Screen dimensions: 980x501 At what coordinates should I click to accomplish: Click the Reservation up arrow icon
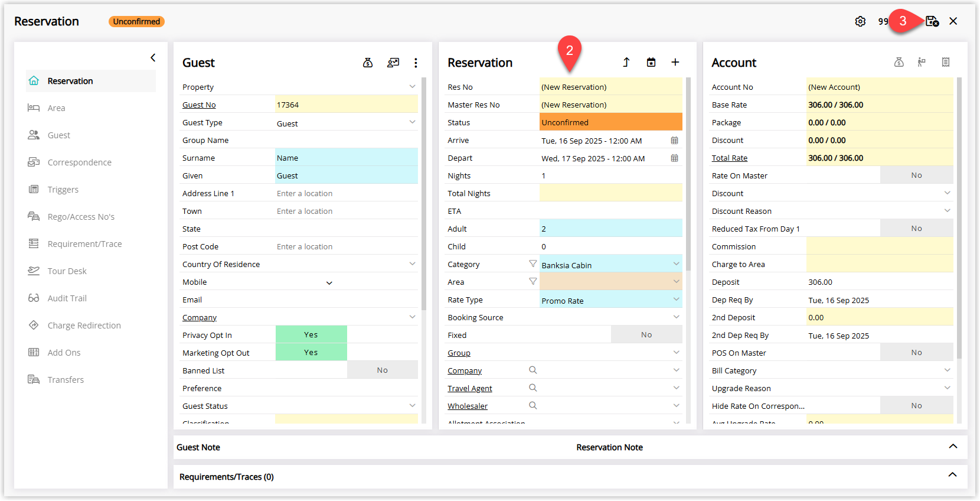coord(626,63)
